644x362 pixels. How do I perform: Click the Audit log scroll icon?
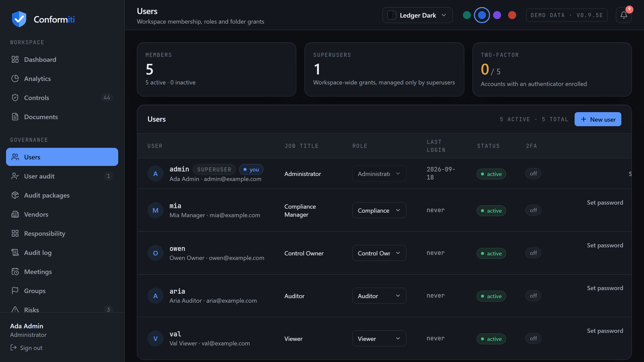tap(15, 252)
